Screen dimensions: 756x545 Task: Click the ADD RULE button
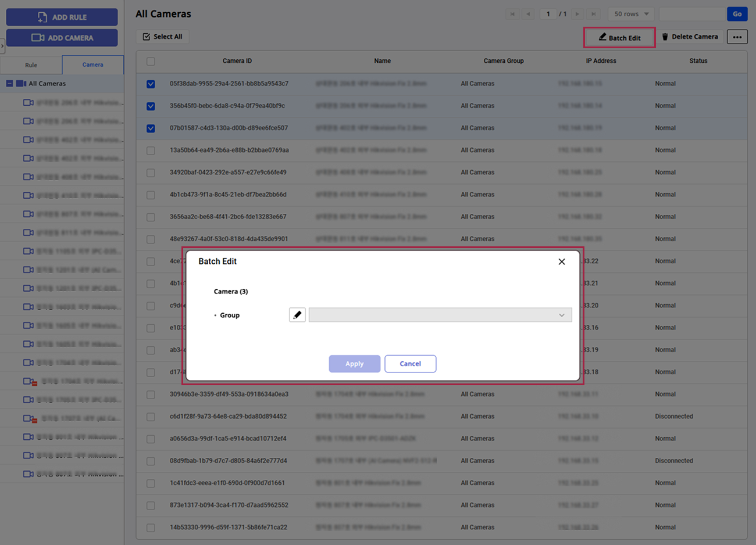click(62, 17)
